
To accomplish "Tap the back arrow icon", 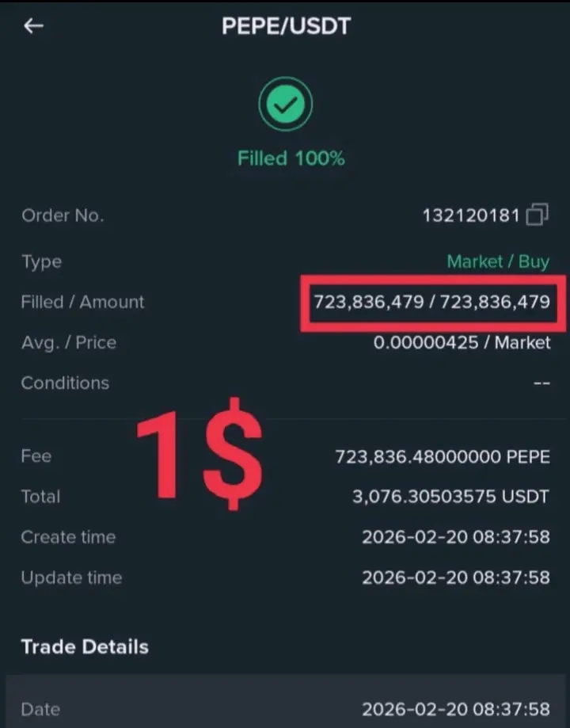I will coord(33,26).
